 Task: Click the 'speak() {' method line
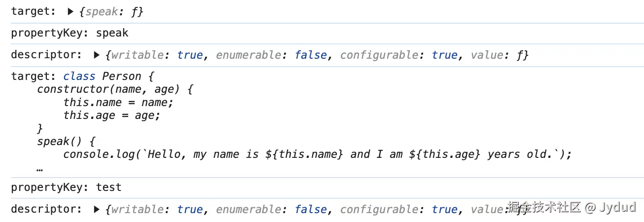(x=66, y=142)
